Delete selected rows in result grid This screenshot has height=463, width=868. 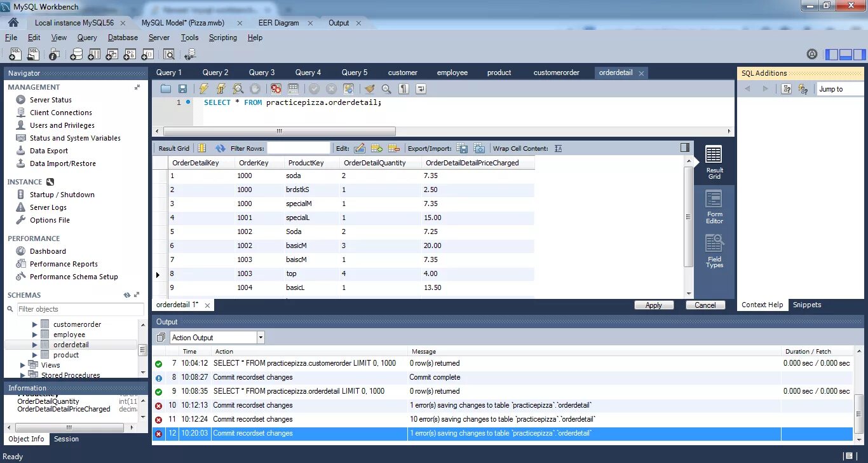pos(394,148)
